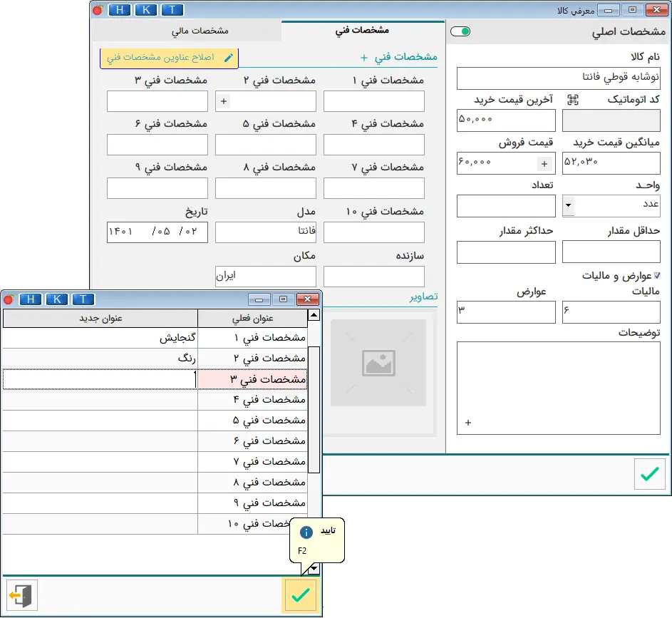Select the مشخصات فني tab
This screenshot has height=618, width=672.
[x=362, y=31]
